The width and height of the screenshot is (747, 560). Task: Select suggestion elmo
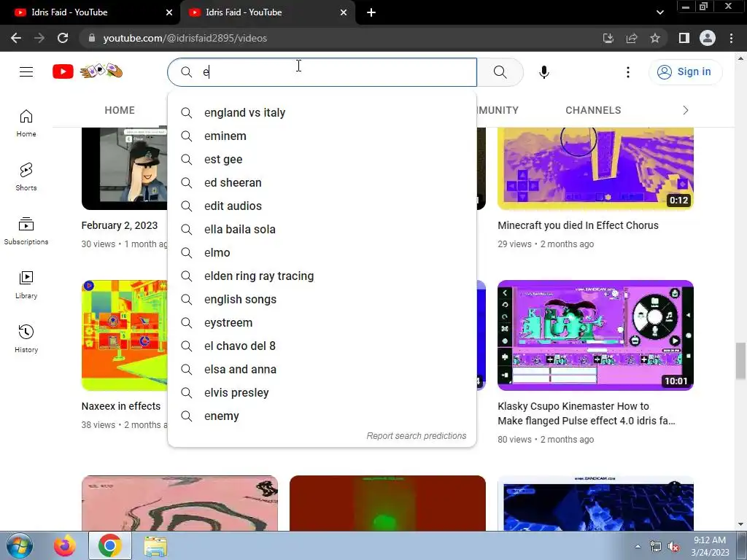322,253
